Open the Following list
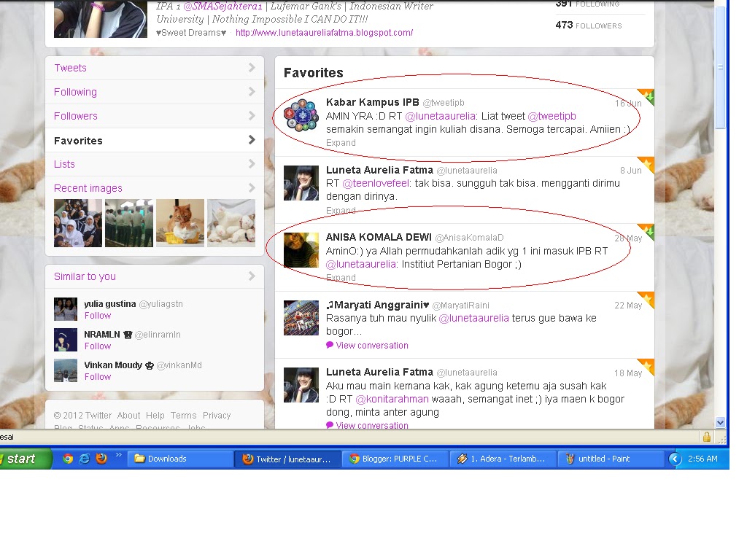Screen dimensions: 747x560 pyautogui.click(x=155, y=92)
